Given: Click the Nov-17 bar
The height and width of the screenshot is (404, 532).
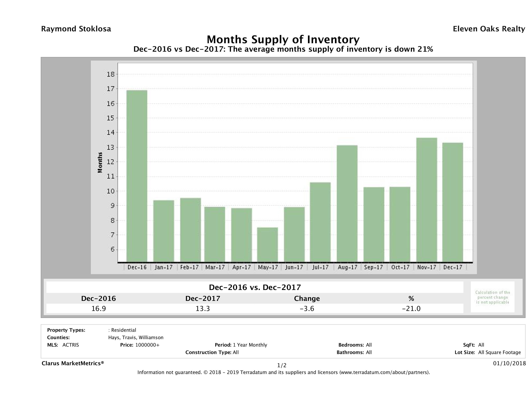Looking at the screenshot, I should click(426, 200).
